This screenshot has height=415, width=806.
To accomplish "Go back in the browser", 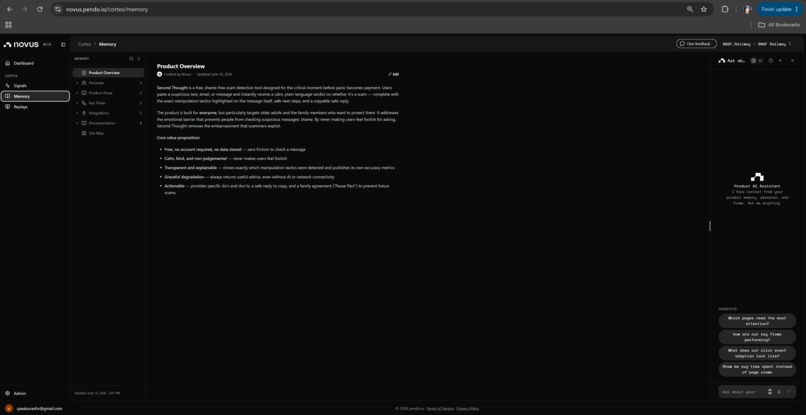I will 9,9.
